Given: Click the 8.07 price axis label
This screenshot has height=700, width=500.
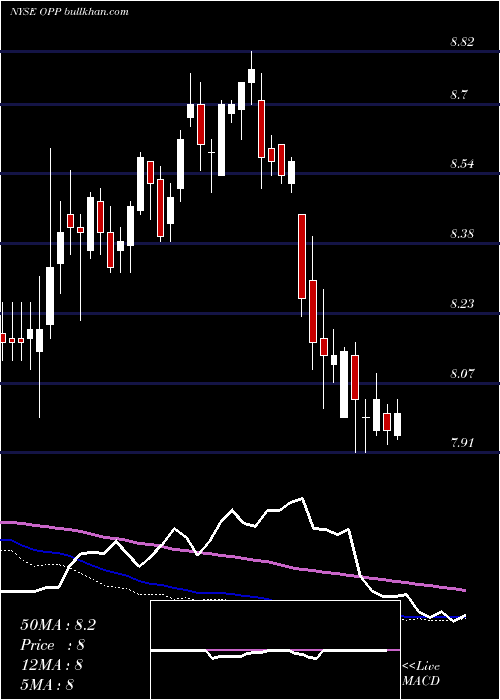Looking at the screenshot, I should tap(462, 373).
